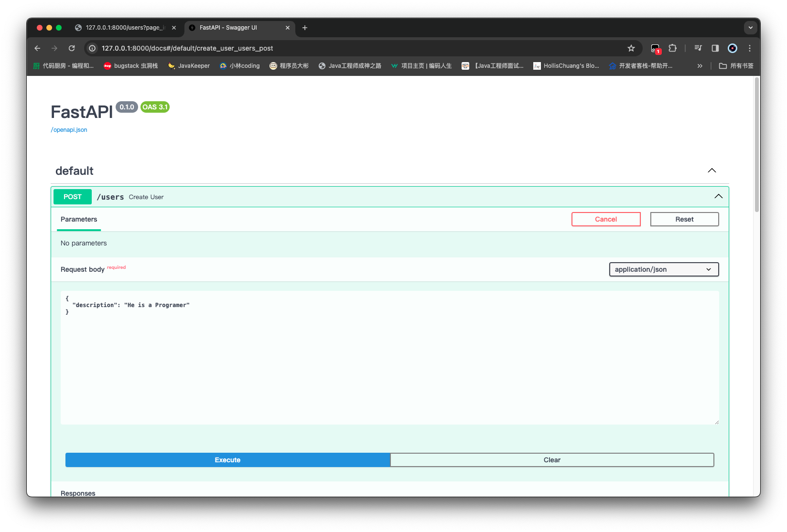Click the POST method badge
Screen dimensions: 787x532
(x=73, y=197)
